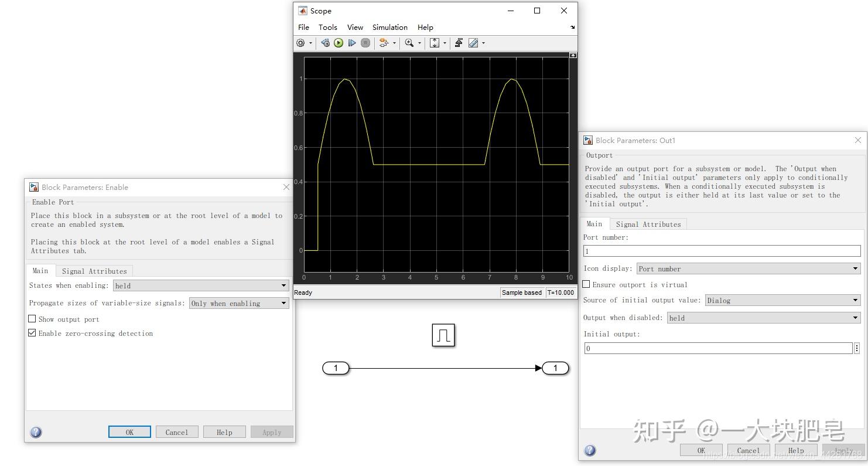
Task: Expand the measurements dropdown arrow
Action: [483, 43]
